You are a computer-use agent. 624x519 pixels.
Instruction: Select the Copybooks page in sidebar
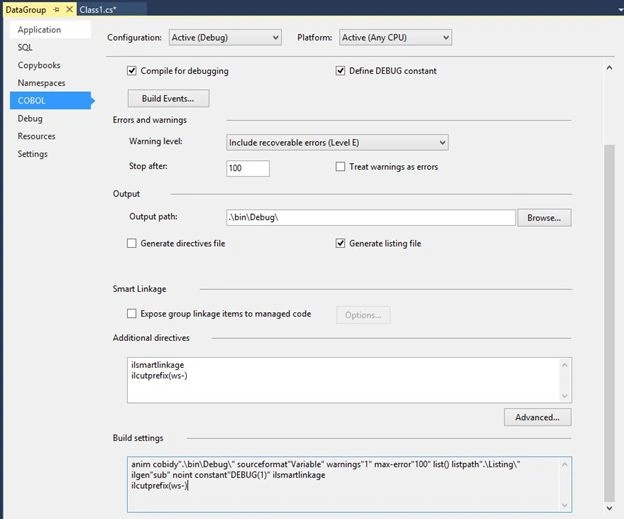[39, 65]
